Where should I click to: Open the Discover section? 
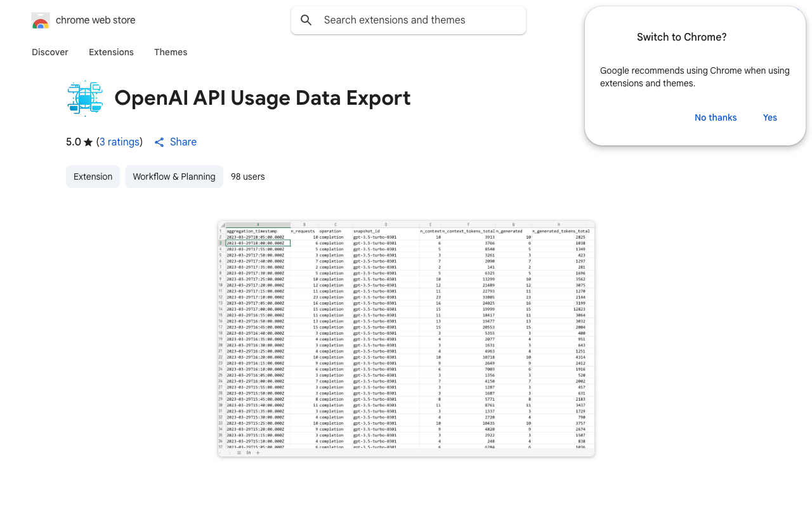click(x=49, y=52)
